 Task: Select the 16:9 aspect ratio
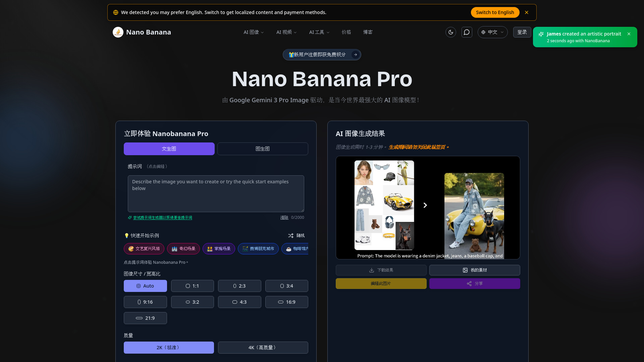pyautogui.click(x=286, y=302)
